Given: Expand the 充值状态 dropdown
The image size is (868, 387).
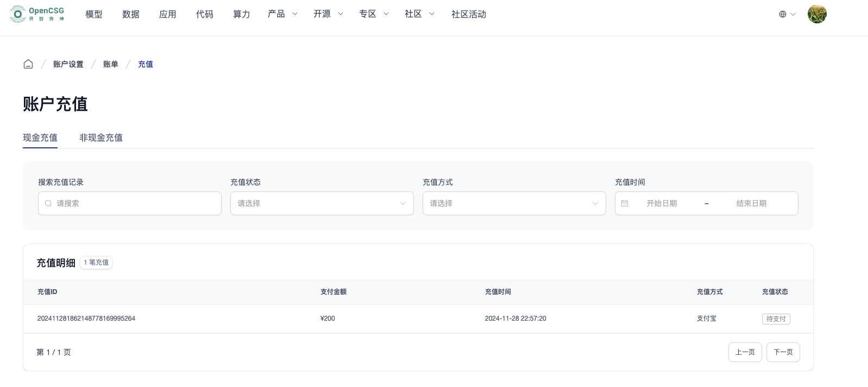Looking at the screenshot, I should pos(322,203).
